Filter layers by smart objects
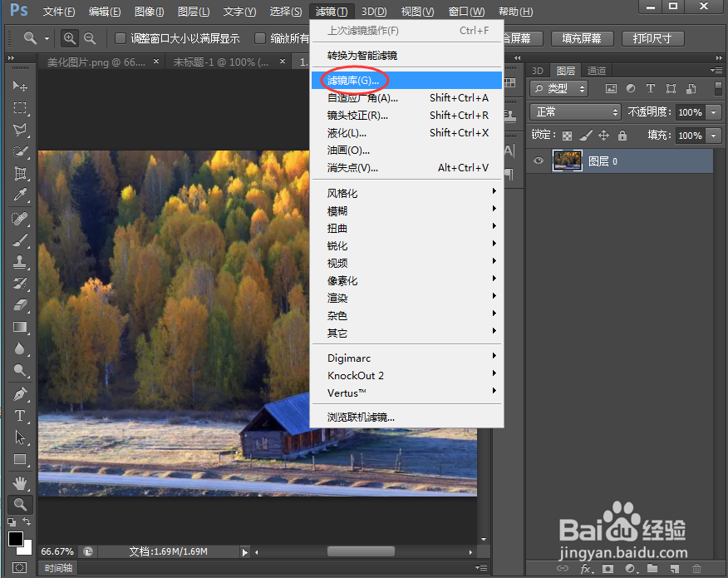 [x=691, y=88]
